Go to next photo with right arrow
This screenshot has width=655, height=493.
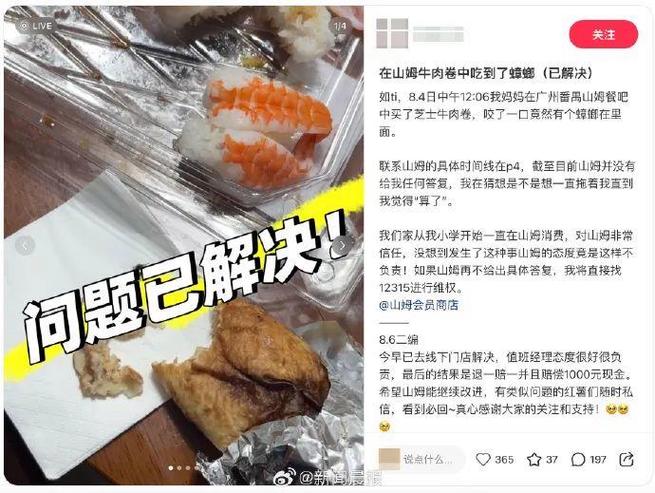(x=342, y=245)
